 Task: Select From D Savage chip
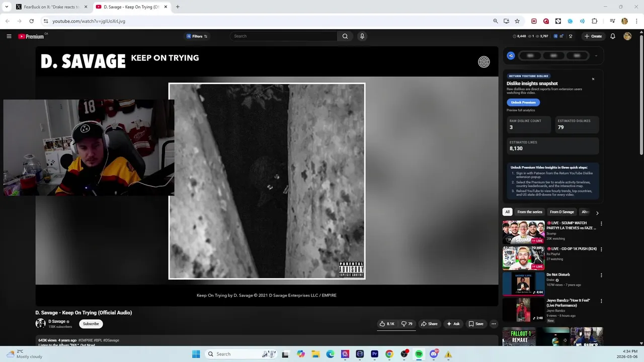(x=562, y=212)
